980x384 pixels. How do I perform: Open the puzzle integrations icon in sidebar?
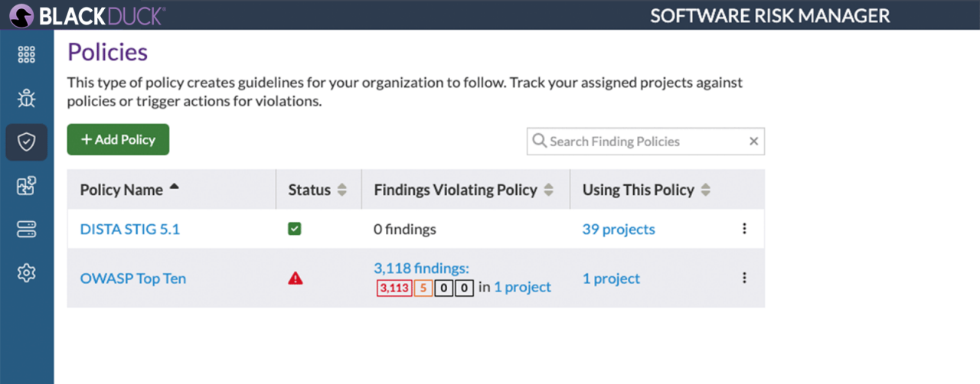pos(27,185)
